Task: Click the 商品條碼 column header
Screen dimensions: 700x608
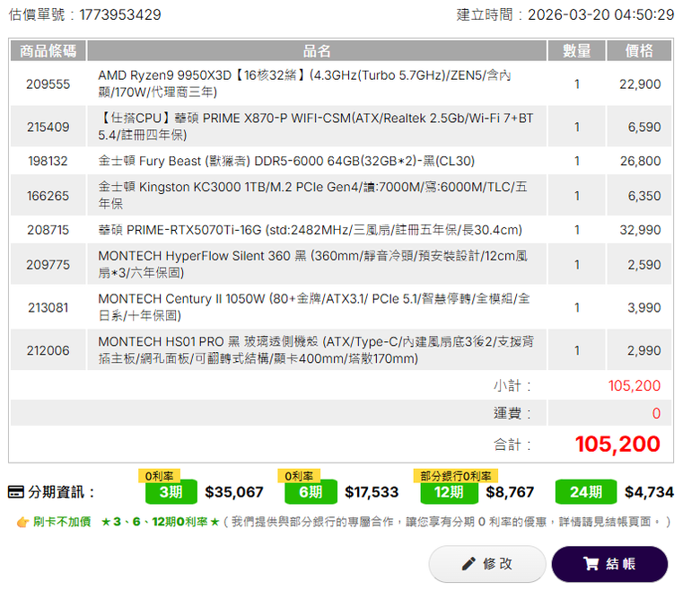Action: point(48,50)
